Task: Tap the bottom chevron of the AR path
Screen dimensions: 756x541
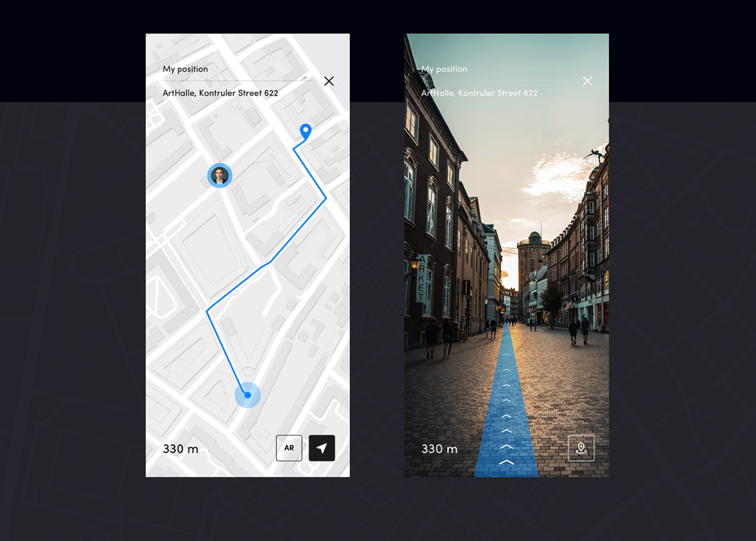Action: pos(506,462)
